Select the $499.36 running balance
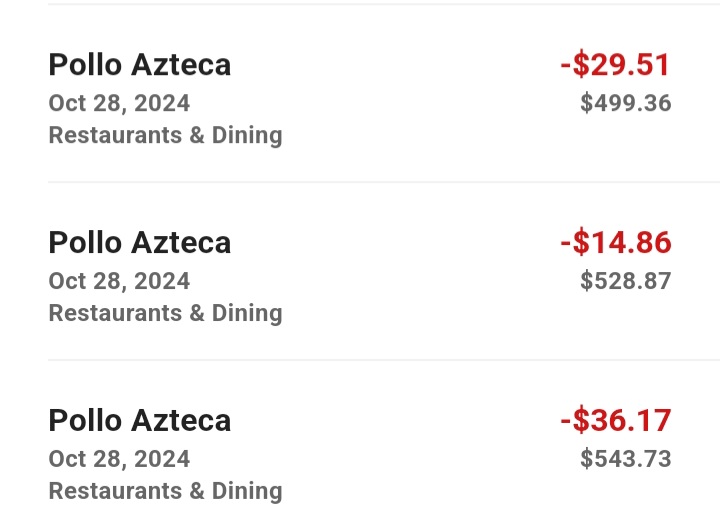This screenshot has height=525, width=720. [625, 103]
